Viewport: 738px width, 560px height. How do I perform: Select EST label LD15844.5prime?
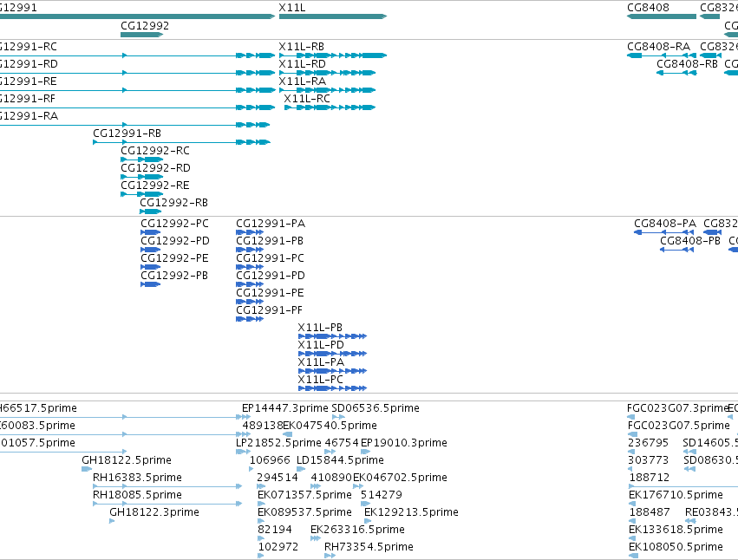(x=340, y=460)
